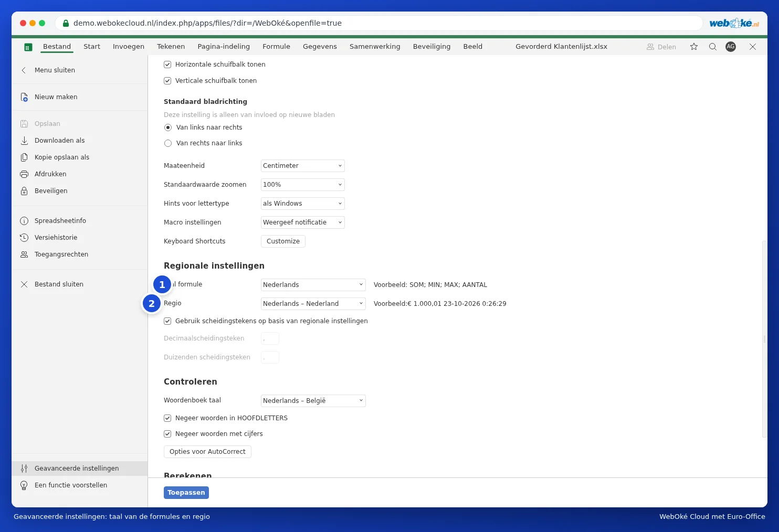
Task: Open the Gegevens tab
Action: pyautogui.click(x=320, y=47)
